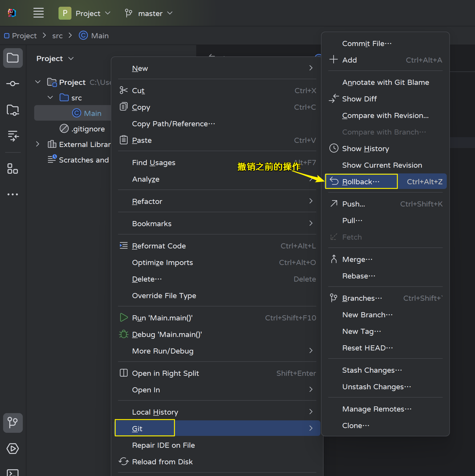Select the .gitignore file in tree

click(x=88, y=129)
